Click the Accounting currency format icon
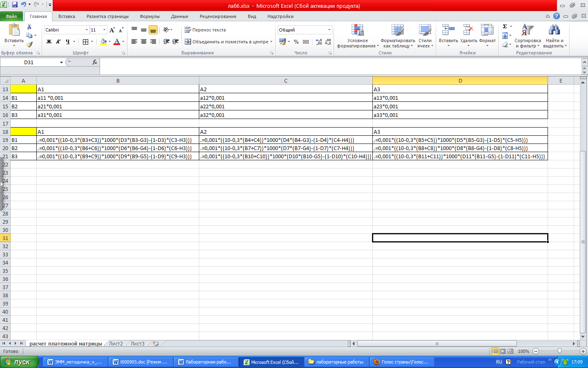Screen dimensions: 588x368 coord(283,42)
